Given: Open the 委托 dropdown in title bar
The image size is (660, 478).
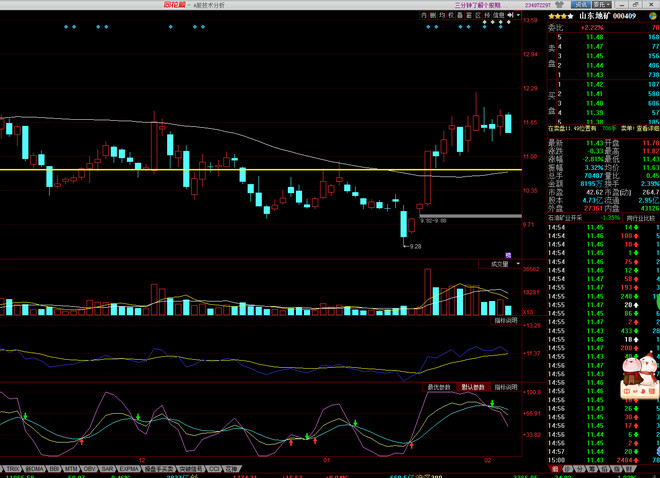Looking at the screenshot, I should tap(602, 5).
